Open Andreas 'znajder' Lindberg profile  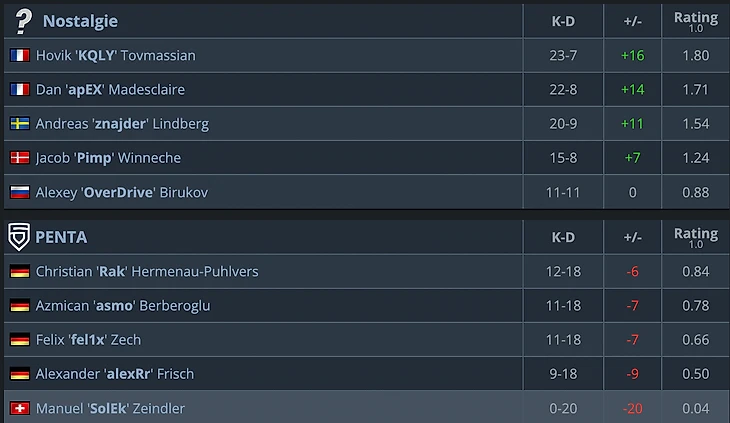[122, 124]
